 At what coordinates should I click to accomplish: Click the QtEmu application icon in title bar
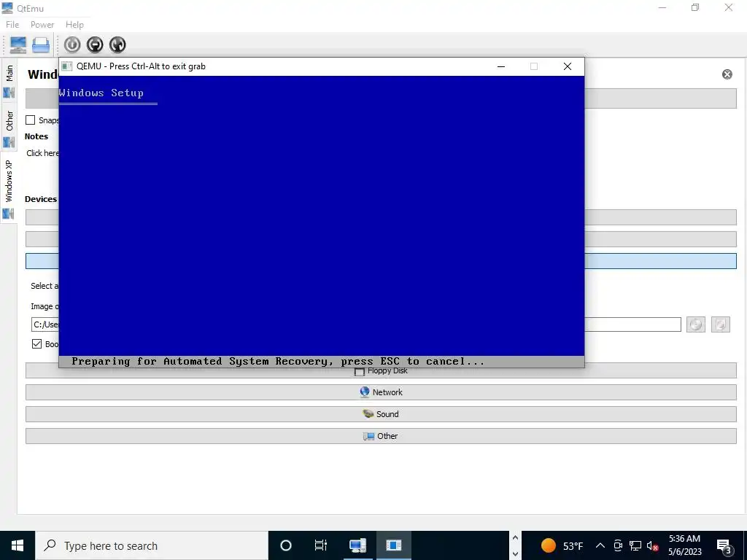tap(7, 8)
